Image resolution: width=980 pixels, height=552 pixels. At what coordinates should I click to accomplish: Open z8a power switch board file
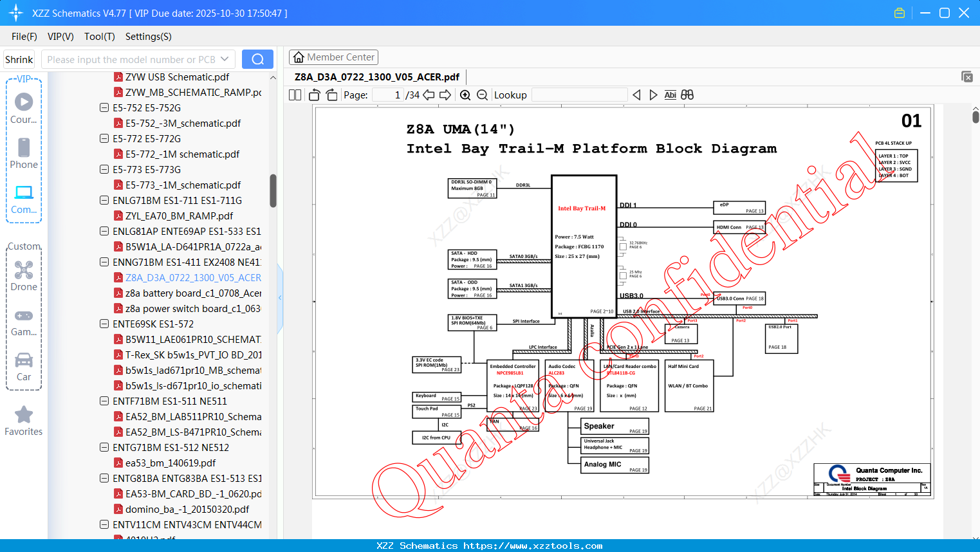pyautogui.click(x=193, y=309)
